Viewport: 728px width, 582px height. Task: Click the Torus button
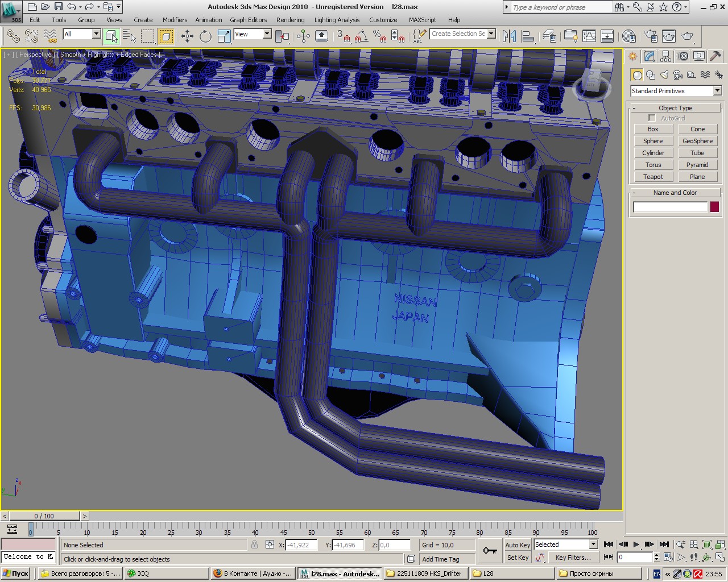[x=653, y=165]
